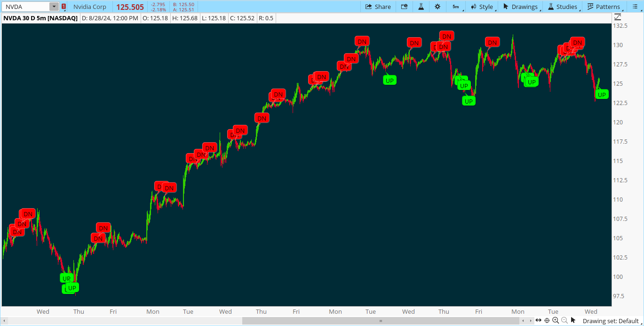Click the NVDA 30 D 5m chart title
The height and width of the screenshot is (326, 644).
(40, 18)
